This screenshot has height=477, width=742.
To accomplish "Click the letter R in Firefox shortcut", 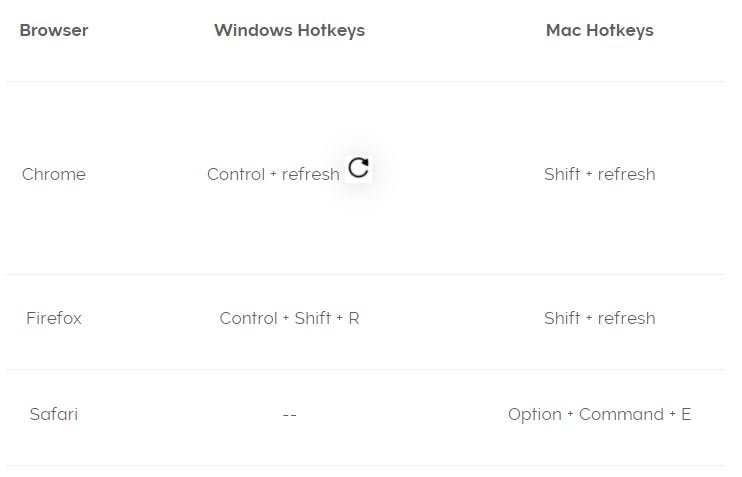I will (x=354, y=318).
